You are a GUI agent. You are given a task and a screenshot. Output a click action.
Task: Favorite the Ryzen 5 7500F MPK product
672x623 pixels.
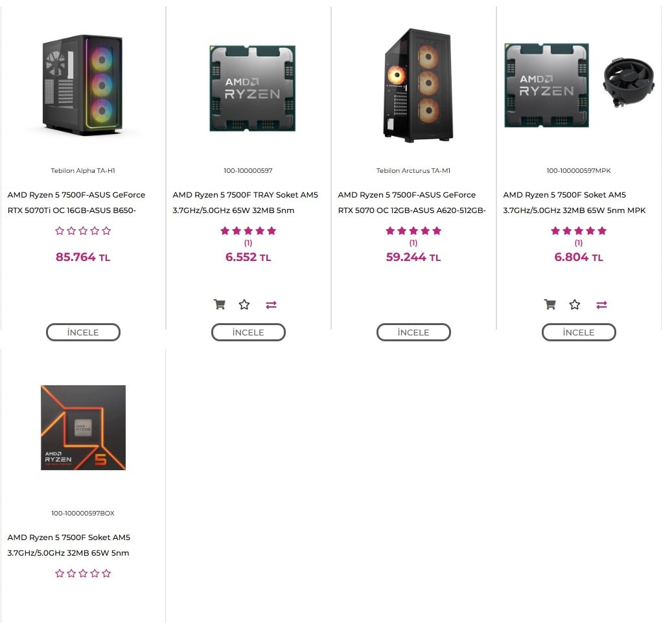[x=575, y=304]
